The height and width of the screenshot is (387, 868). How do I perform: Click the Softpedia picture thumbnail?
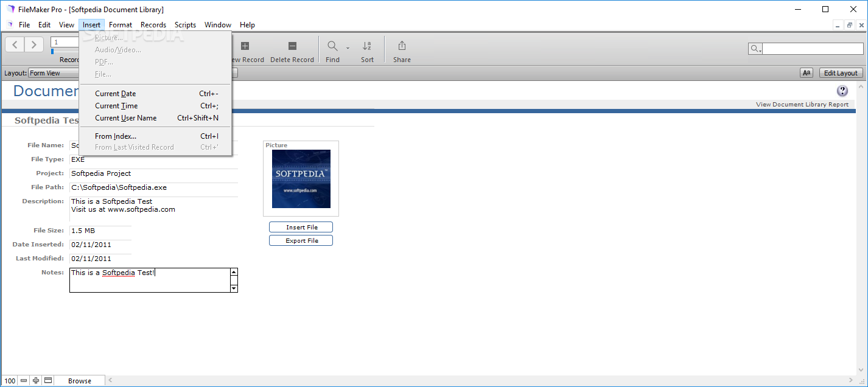pos(301,179)
